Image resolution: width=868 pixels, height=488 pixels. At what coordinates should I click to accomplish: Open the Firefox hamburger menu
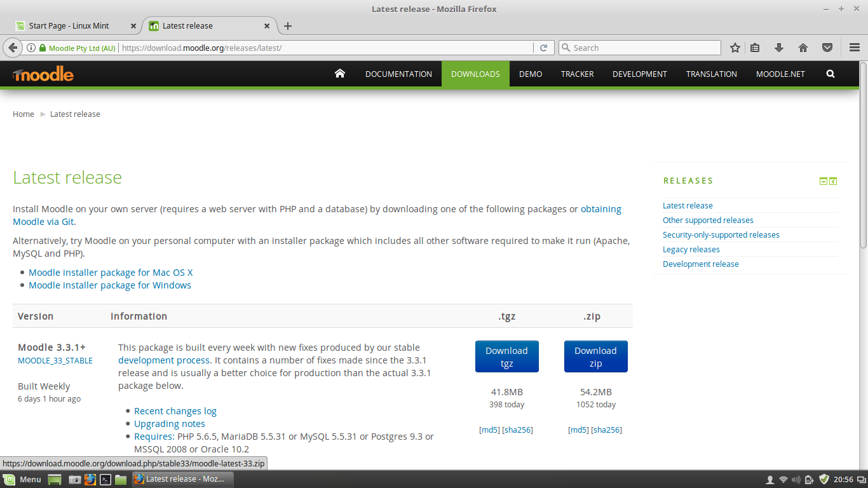click(854, 48)
